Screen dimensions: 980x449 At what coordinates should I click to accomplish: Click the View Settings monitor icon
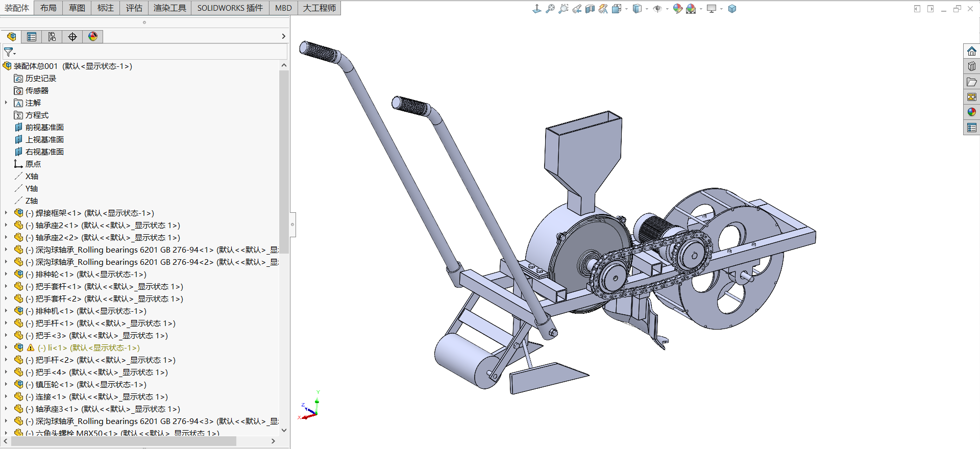coord(711,9)
